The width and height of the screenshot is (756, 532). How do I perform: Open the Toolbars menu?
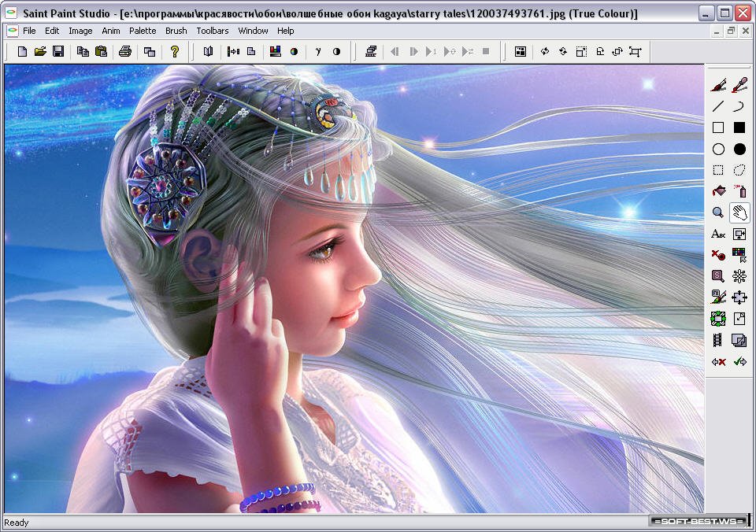(212, 31)
